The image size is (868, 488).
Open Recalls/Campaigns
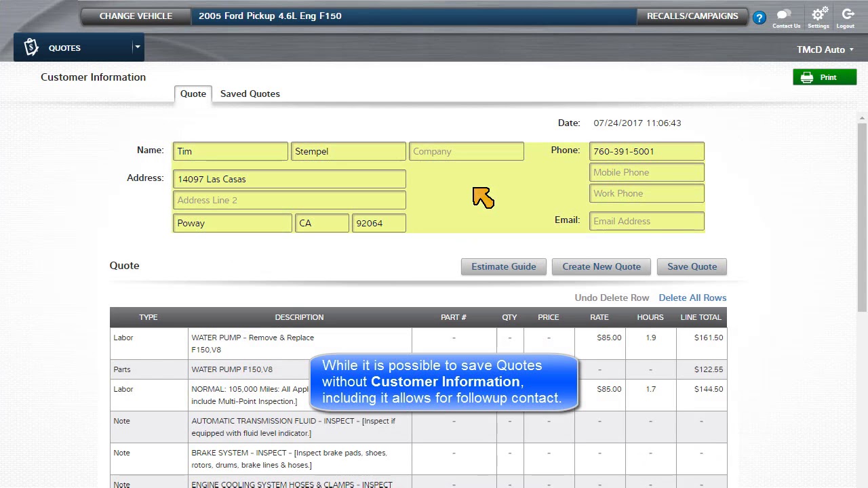click(692, 16)
